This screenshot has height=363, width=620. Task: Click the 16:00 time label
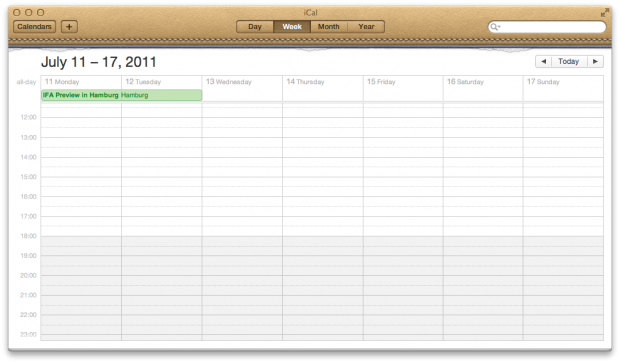(x=28, y=197)
